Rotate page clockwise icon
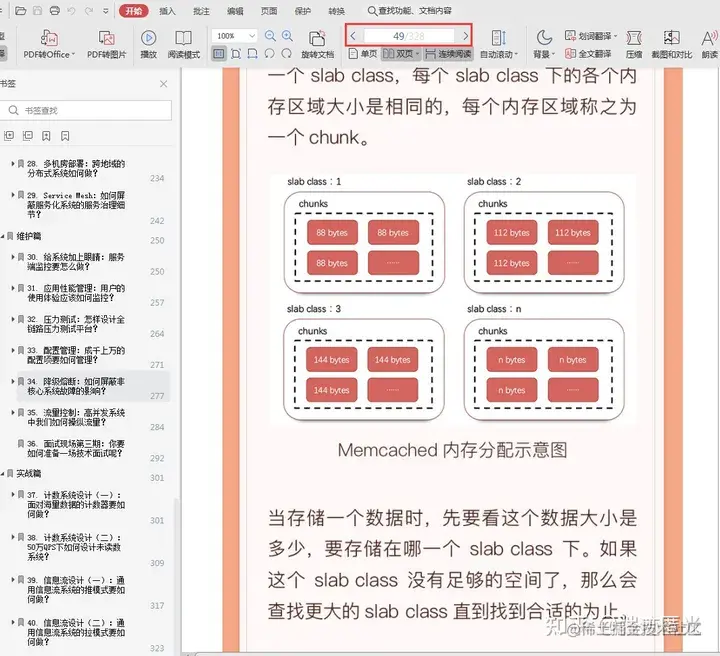 click(287, 54)
